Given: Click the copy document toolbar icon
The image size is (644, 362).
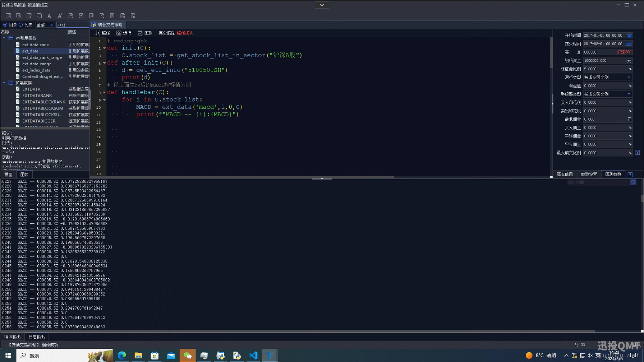Looking at the screenshot, I should click(x=40, y=15).
